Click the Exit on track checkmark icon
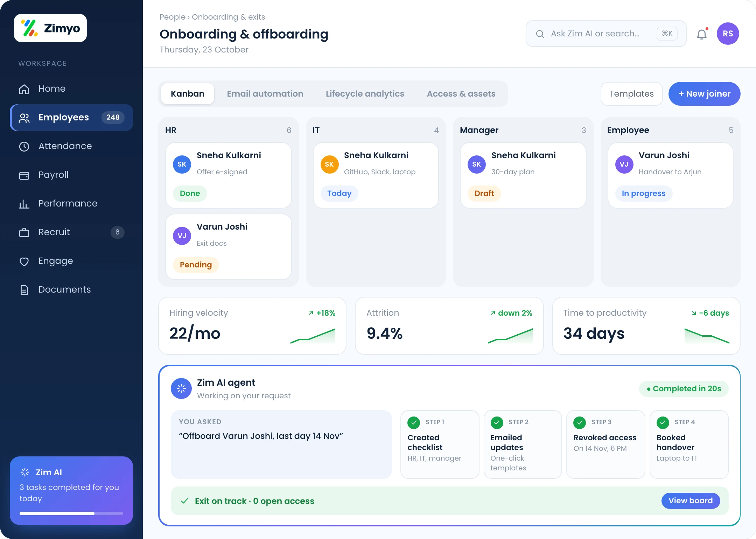The height and width of the screenshot is (539, 756). tap(184, 501)
